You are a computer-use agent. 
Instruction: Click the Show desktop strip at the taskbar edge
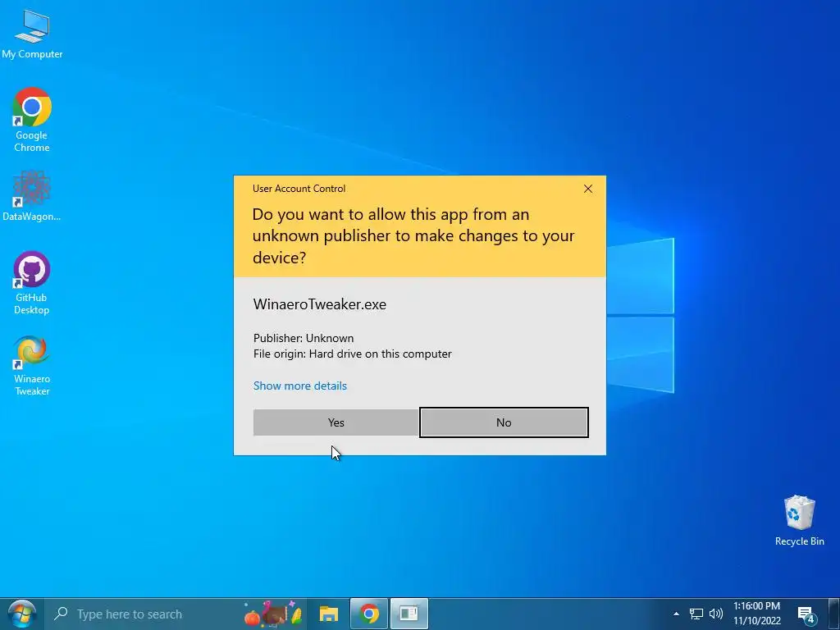[833, 614]
